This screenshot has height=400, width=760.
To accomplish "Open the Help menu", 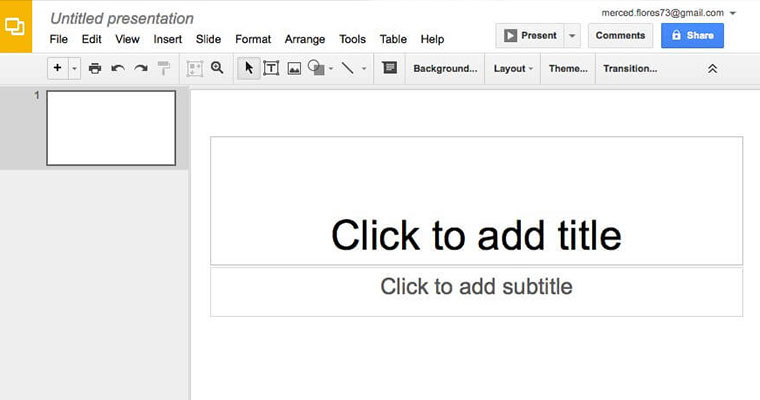I will coord(432,39).
